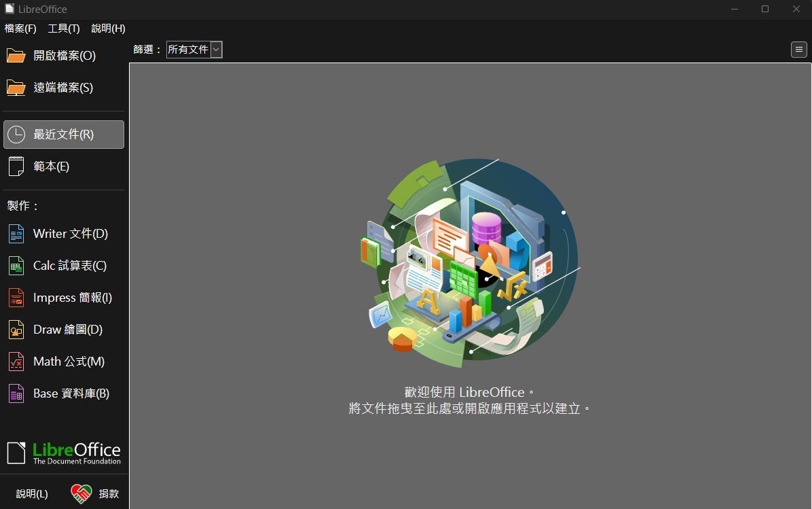The height and width of the screenshot is (509, 812).
Task: Click the Draw 繪圖 drawing icon
Action: point(16,330)
